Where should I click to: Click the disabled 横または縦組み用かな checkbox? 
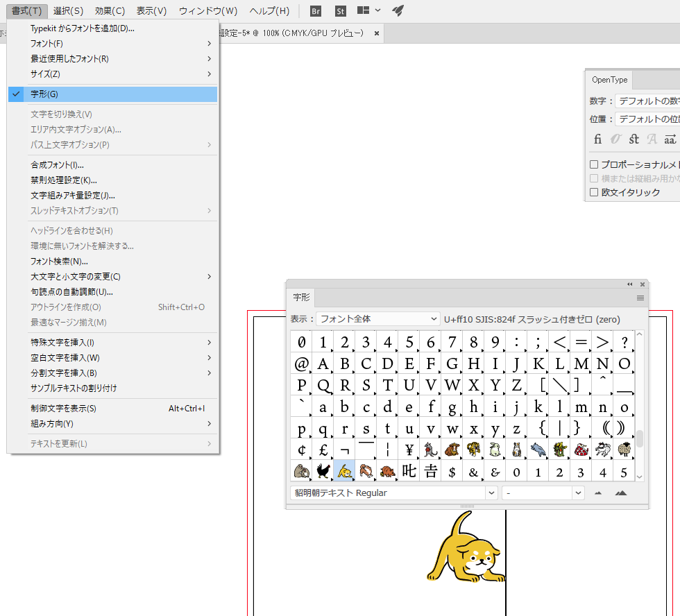click(594, 178)
